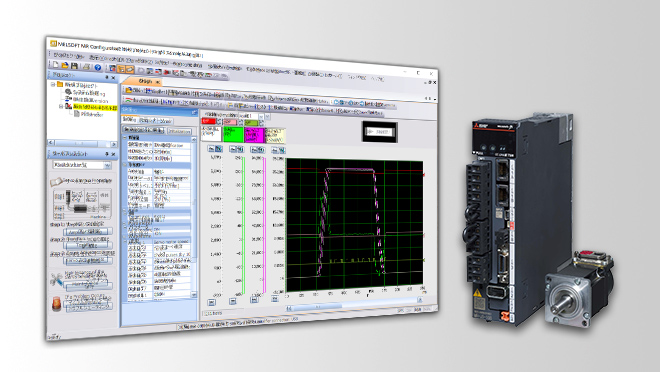Click the pink color swatch above the channels
Viewport: 660px width, 372px height.
[230, 122]
